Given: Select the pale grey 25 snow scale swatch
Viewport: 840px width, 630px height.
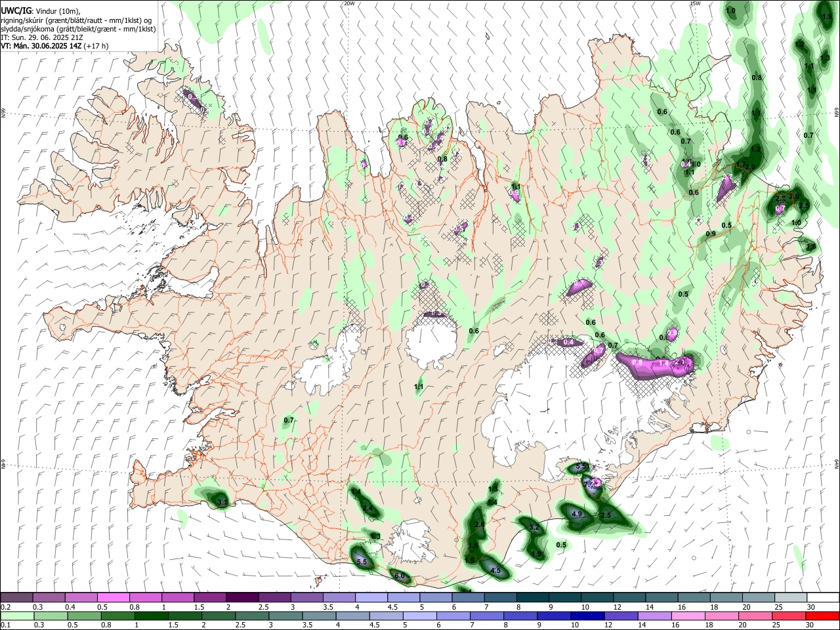Looking at the screenshot, I should 790,598.
